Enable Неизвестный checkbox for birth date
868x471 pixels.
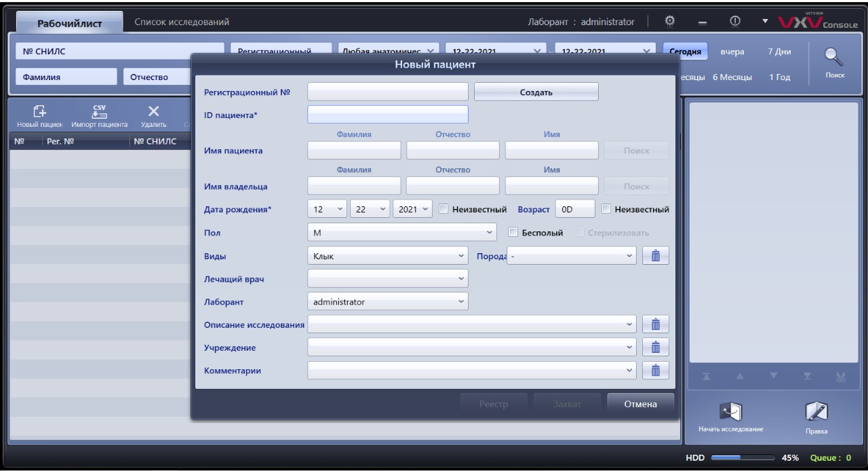coord(443,209)
